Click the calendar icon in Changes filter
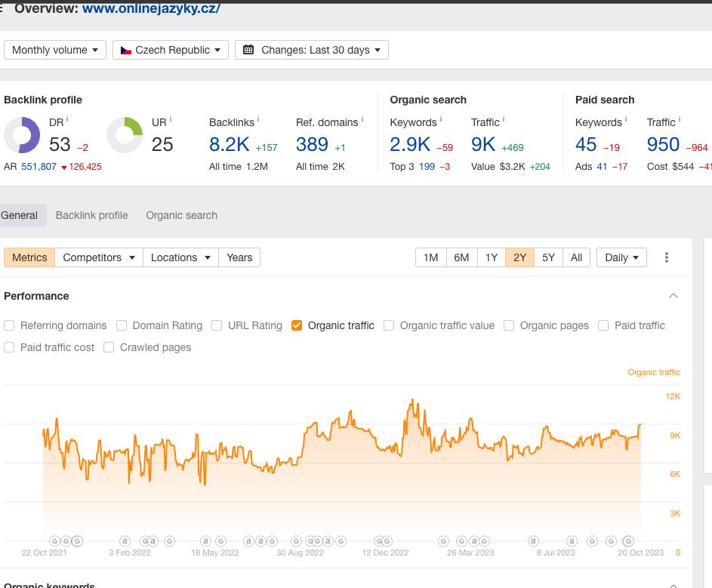The image size is (712, 588). click(248, 50)
